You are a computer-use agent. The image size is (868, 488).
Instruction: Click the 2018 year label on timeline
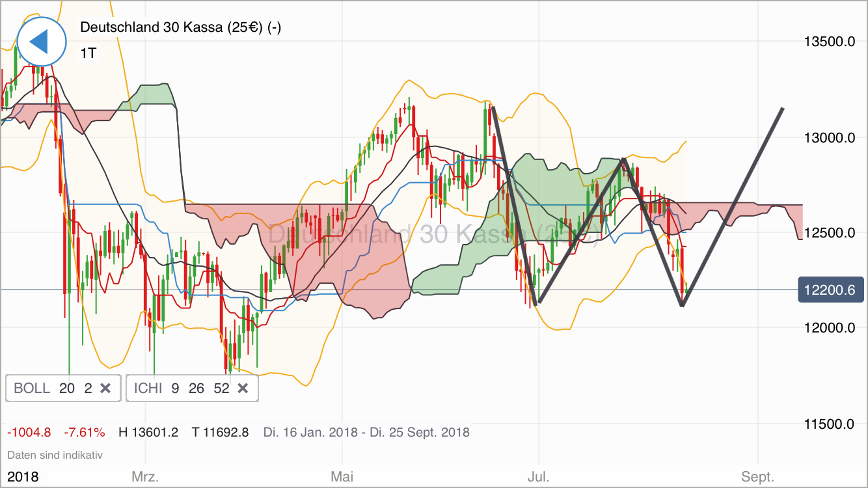[24, 476]
